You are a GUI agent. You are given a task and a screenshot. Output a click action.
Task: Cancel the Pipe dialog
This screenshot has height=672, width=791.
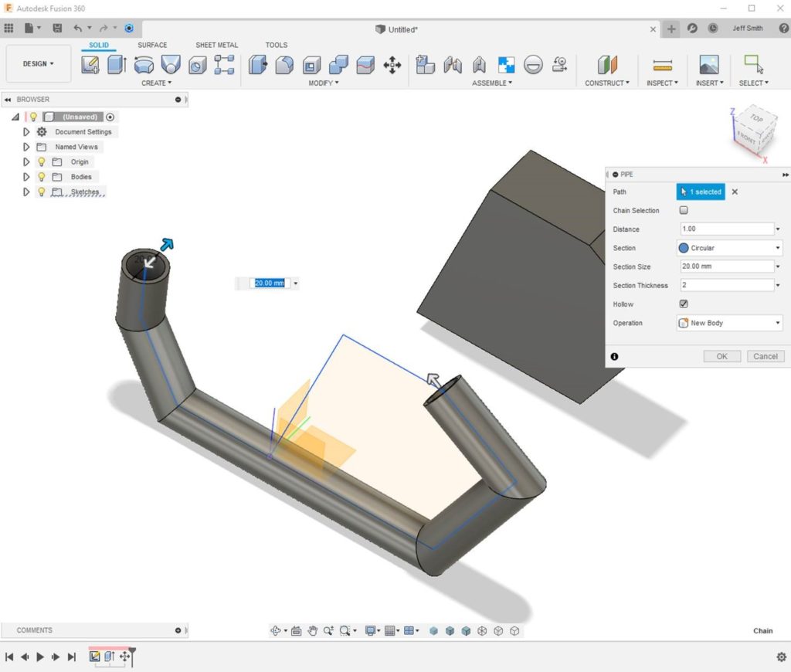765,356
